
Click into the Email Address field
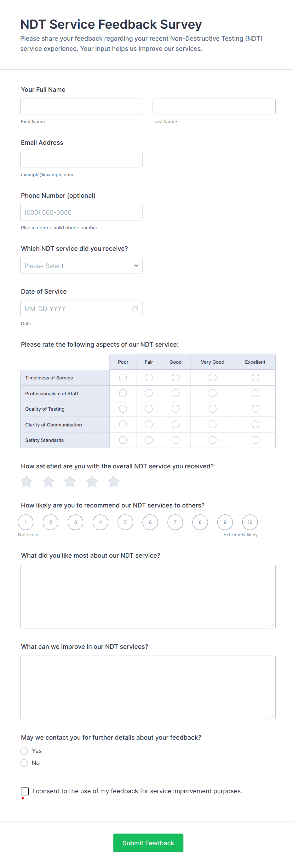(x=81, y=159)
